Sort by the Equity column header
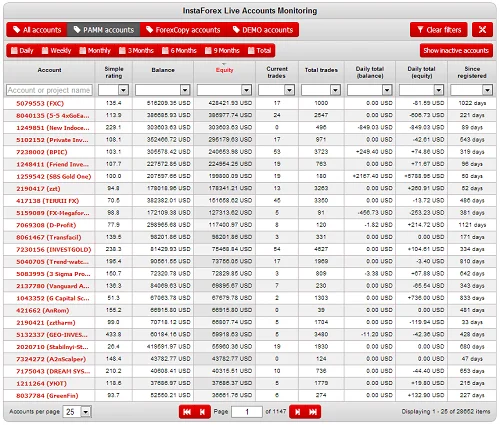 224,70
